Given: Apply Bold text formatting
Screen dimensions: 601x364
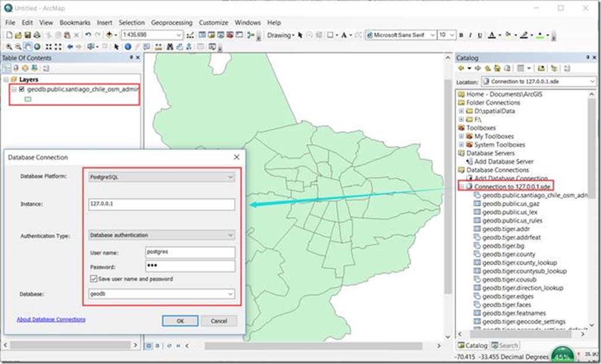Looking at the screenshot, I should click(461, 35).
